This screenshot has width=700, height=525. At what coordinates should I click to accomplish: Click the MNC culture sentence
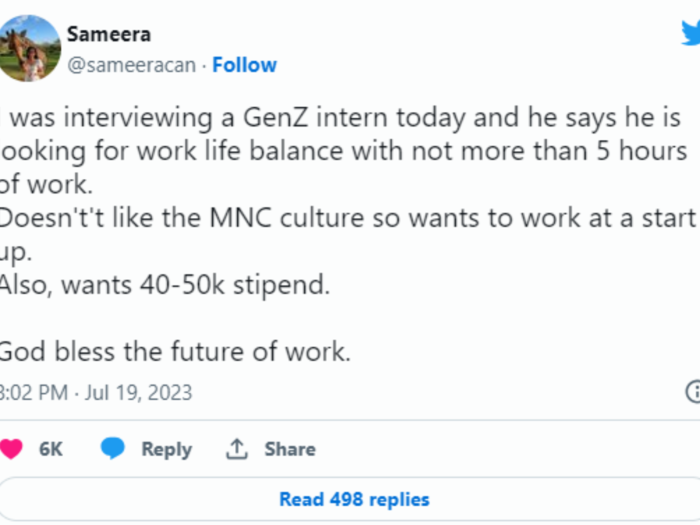(x=348, y=219)
